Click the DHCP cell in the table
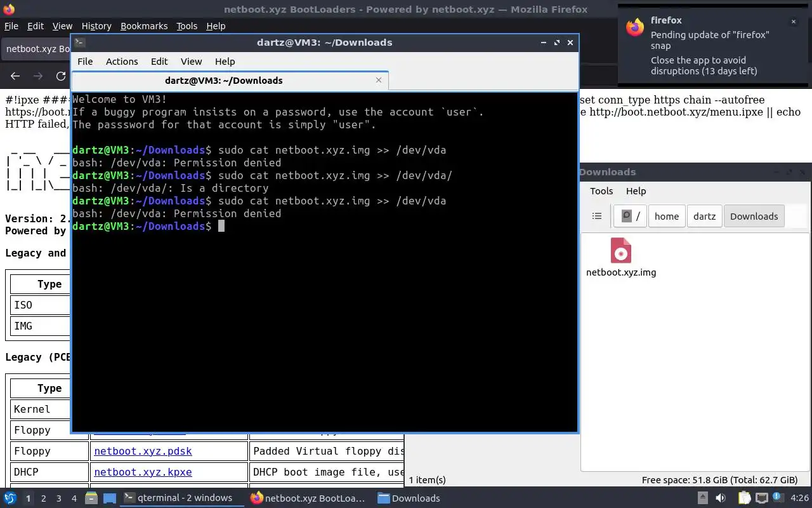This screenshot has width=812, height=508. 49,472
